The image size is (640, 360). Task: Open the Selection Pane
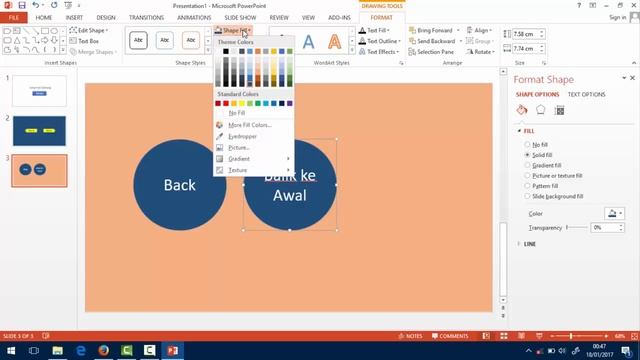click(x=431, y=52)
